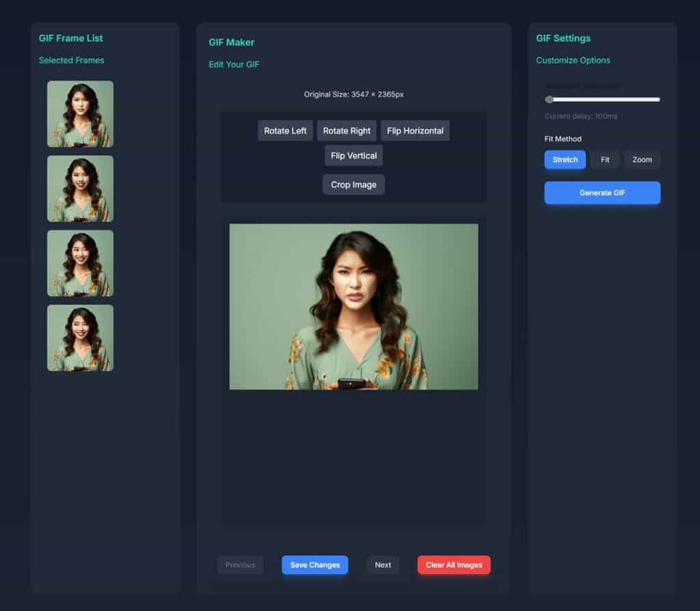Click the Original Size dimensions text
The height and width of the screenshot is (611, 700).
(353, 94)
